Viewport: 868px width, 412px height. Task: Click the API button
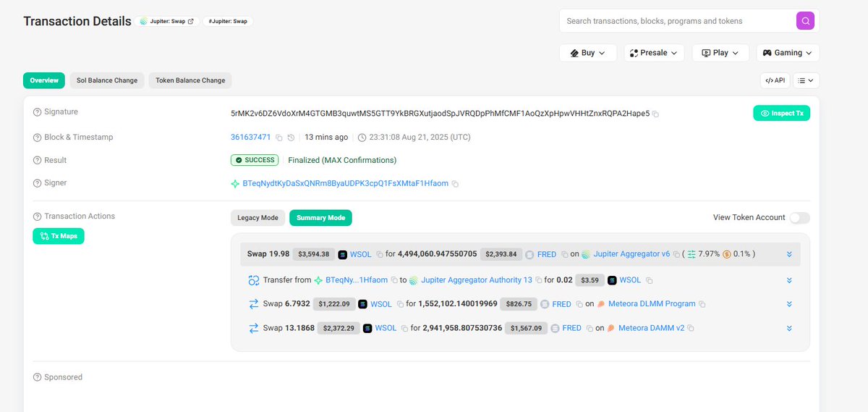775,80
